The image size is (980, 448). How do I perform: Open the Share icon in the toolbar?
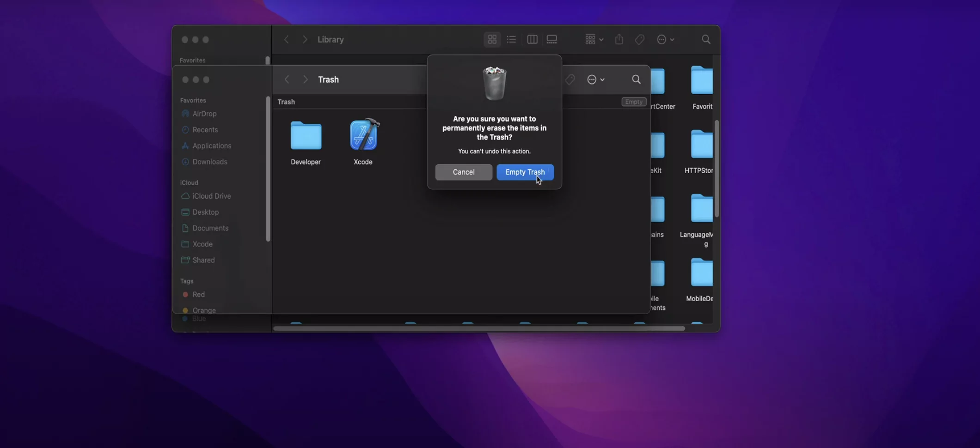point(619,39)
